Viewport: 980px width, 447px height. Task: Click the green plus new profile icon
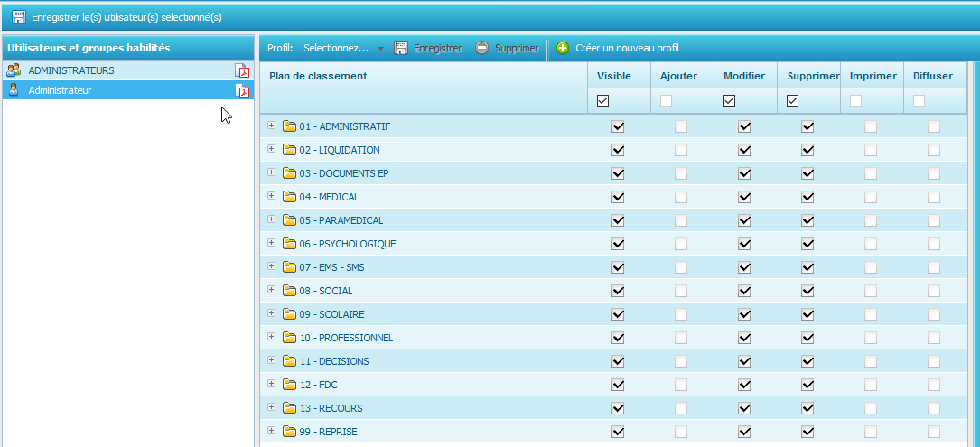562,48
